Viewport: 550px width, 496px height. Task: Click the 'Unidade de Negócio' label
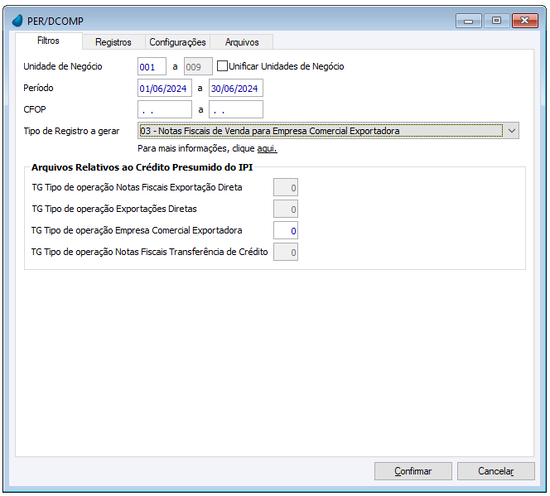coord(63,66)
